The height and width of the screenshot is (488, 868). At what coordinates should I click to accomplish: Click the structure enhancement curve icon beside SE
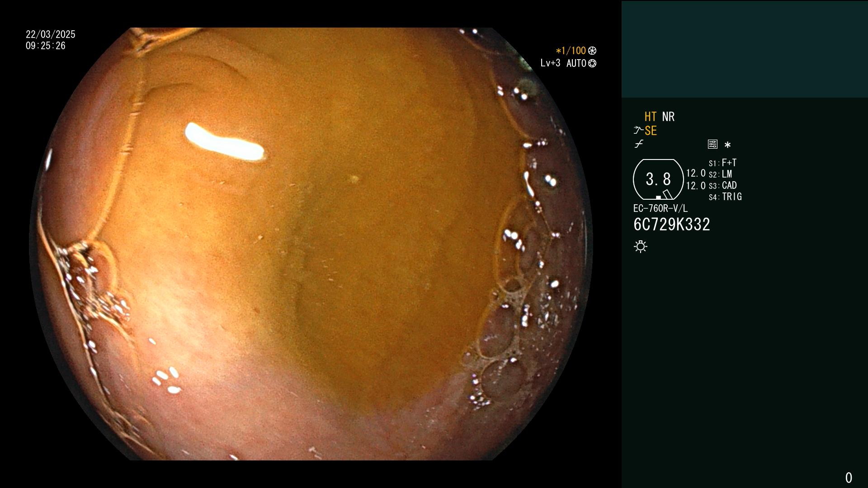click(x=638, y=131)
